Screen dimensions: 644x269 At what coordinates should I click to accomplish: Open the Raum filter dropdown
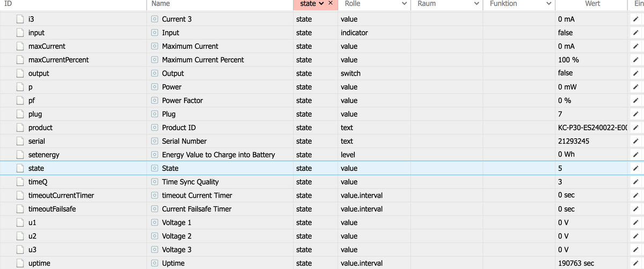pyautogui.click(x=476, y=4)
